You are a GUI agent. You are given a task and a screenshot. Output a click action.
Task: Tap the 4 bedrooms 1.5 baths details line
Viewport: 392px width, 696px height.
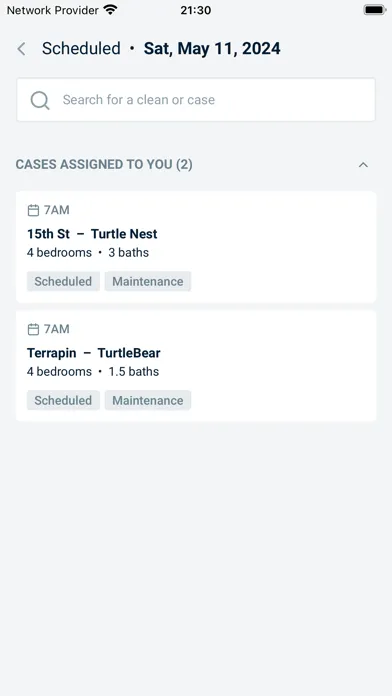(93, 372)
